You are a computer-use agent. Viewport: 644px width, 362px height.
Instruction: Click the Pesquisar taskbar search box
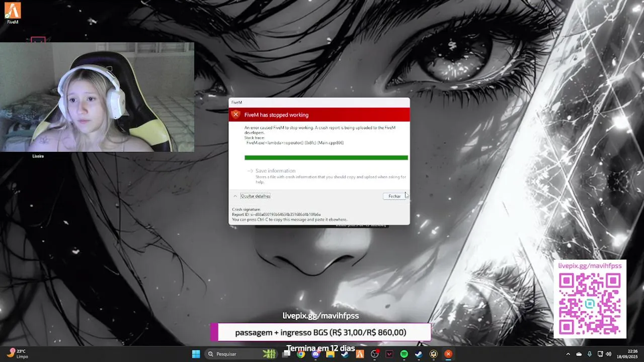tap(241, 354)
